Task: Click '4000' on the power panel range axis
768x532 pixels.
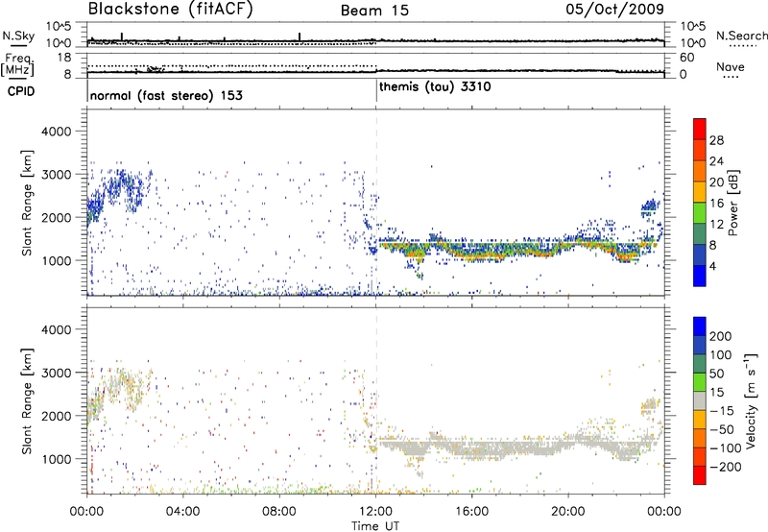Action: click(x=56, y=132)
